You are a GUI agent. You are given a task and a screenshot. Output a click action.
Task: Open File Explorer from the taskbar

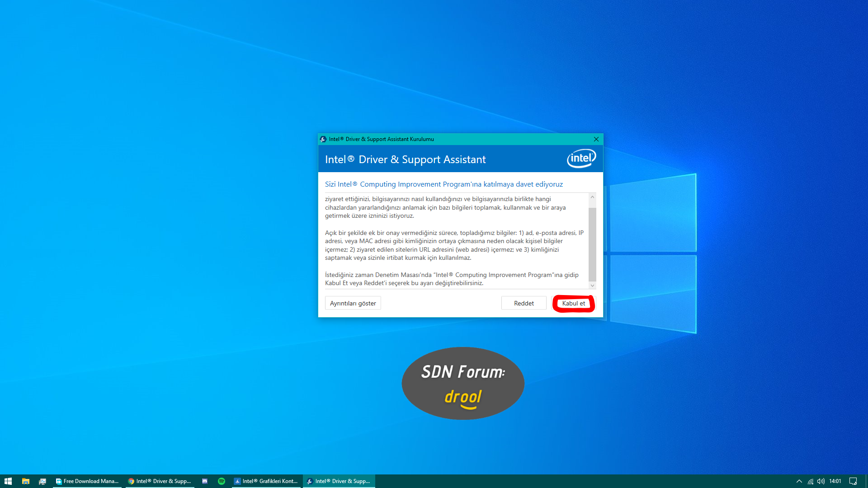pos(26,481)
